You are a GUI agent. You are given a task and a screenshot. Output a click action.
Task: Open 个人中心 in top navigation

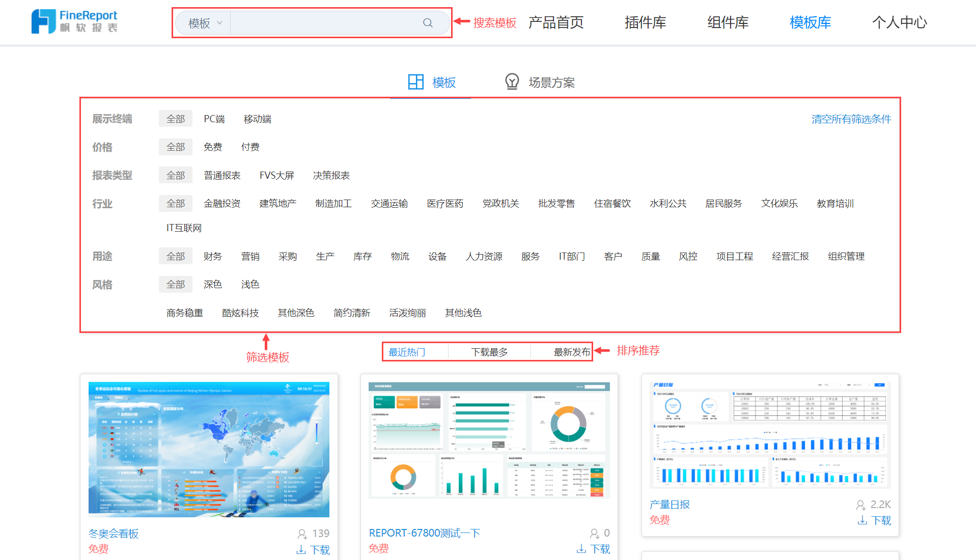900,22
